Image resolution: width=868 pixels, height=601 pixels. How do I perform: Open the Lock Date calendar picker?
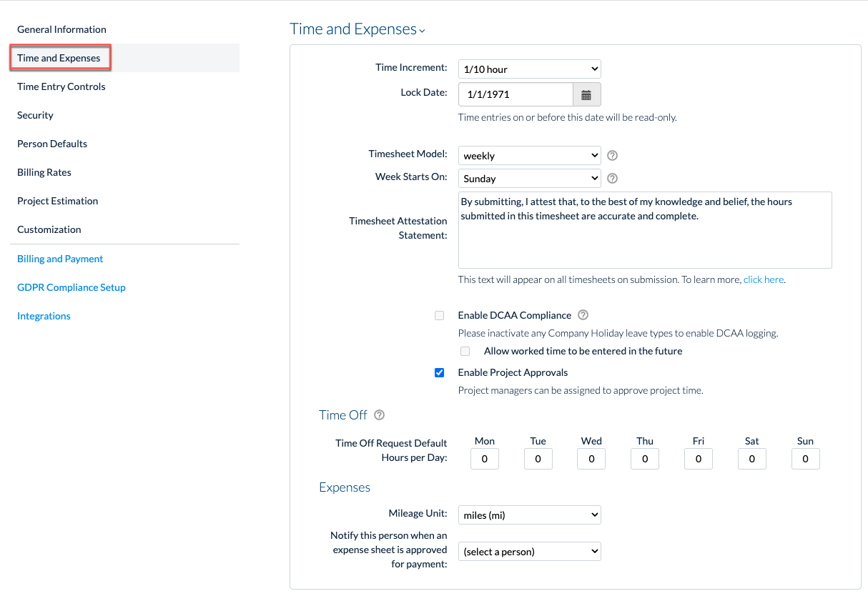(x=586, y=94)
